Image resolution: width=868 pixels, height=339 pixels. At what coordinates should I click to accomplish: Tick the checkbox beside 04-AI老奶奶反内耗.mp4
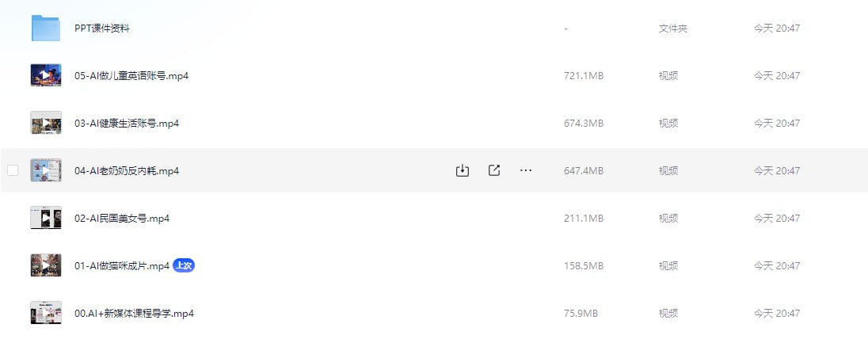coord(12,170)
